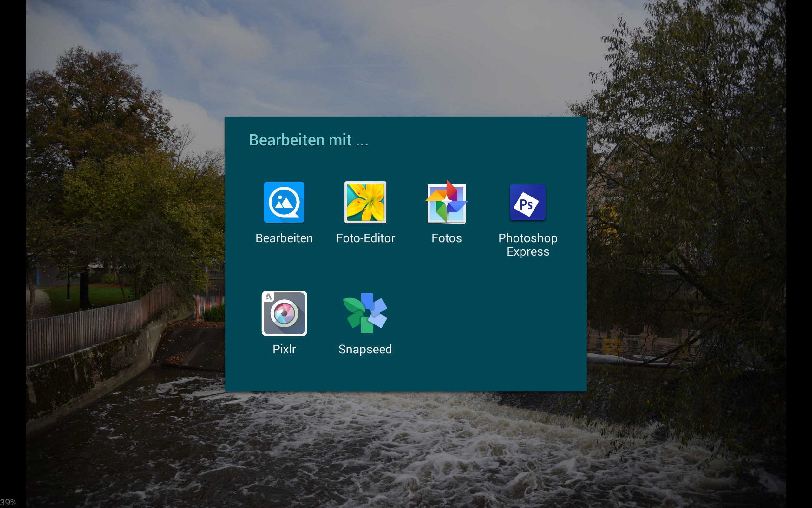Image resolution: width=812 pixels, height=508 pixels.
Task: Click the "Snapseed" label text
Action: [x=365, y=349]
